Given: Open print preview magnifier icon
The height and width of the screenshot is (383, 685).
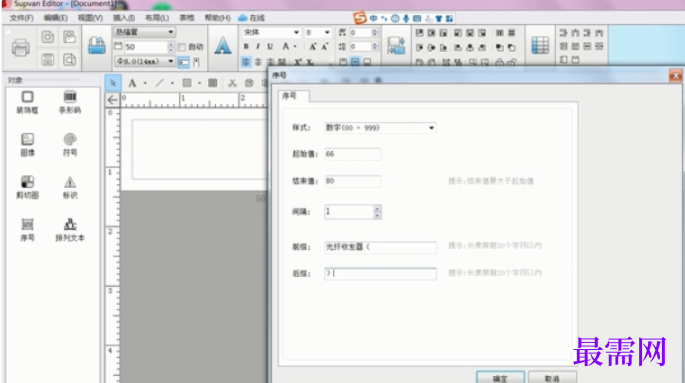Looking at the screenshot, I should coord(69,59).
